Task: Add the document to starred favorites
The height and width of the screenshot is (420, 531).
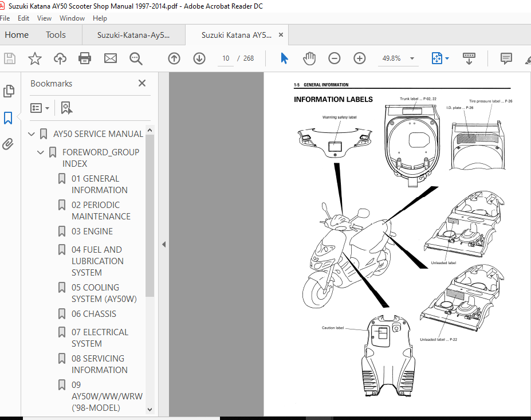Action: [34, 58]
